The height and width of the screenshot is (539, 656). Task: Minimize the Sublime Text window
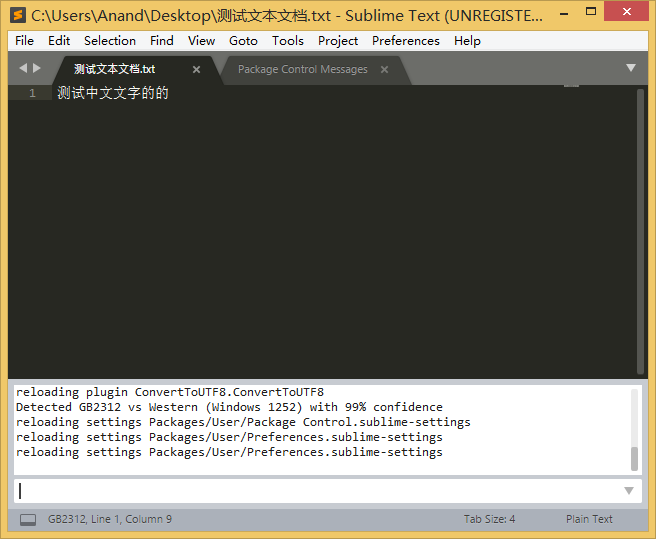pyautogui.click(x=564, y=13)
